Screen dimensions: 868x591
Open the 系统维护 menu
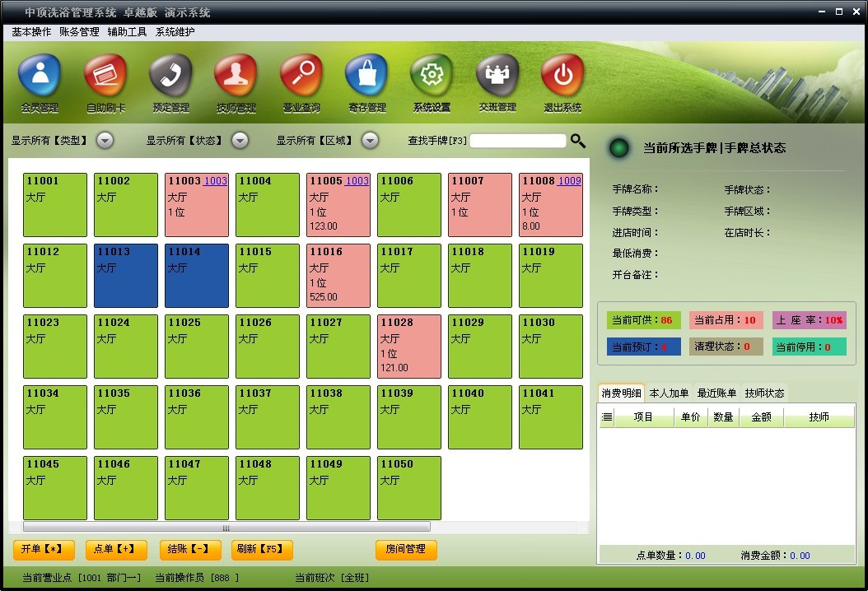pyautogui.click(x=175, y=32)
